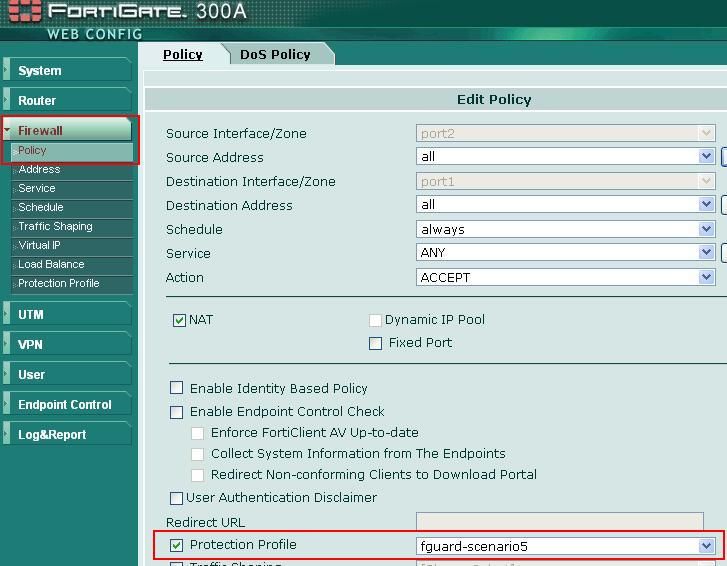Click the FortiGate logo icon
Screen dimensions: 727x566
point(20,14)
